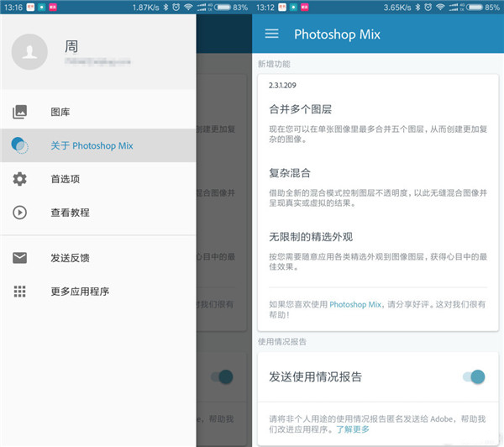504x447 pixels.
Task: Choose 查看教程 in the drawer
Action: tap(70, 213)
